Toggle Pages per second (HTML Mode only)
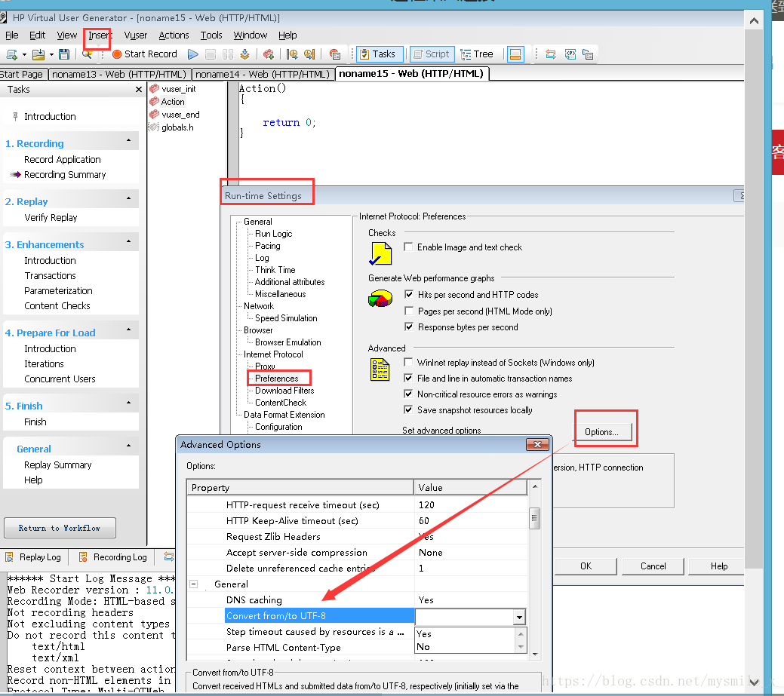Screen dimensions: 784x696 (409, 311)
